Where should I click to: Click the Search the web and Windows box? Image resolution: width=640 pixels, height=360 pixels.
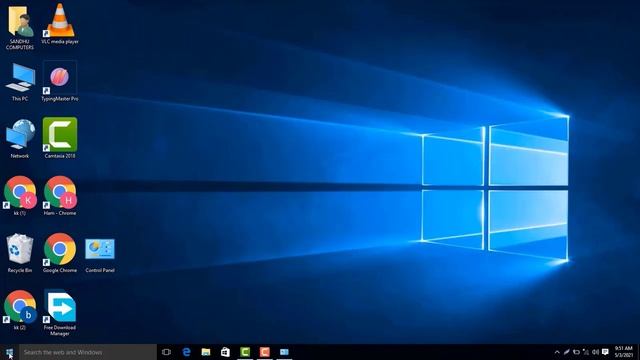point(88,352)
